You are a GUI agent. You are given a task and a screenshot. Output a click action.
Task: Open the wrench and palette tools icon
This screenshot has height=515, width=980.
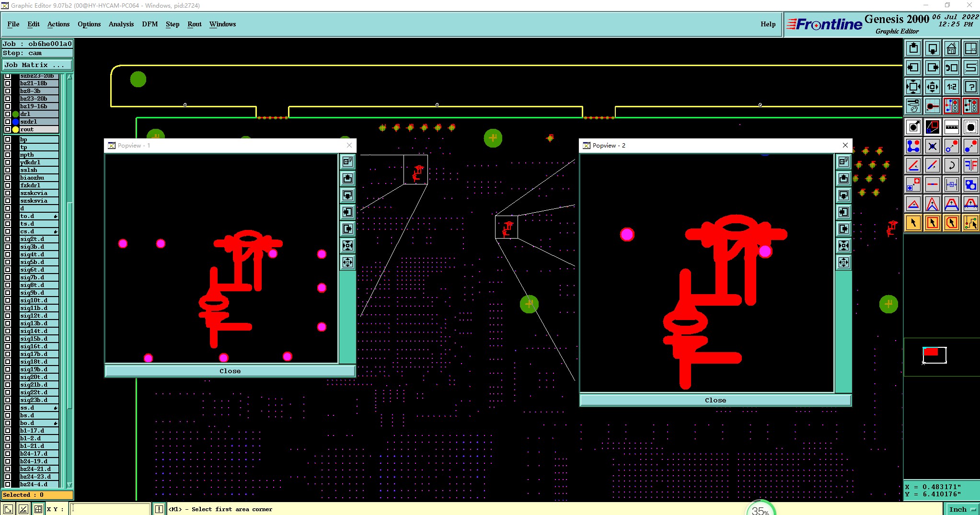[x=913, y=106]
